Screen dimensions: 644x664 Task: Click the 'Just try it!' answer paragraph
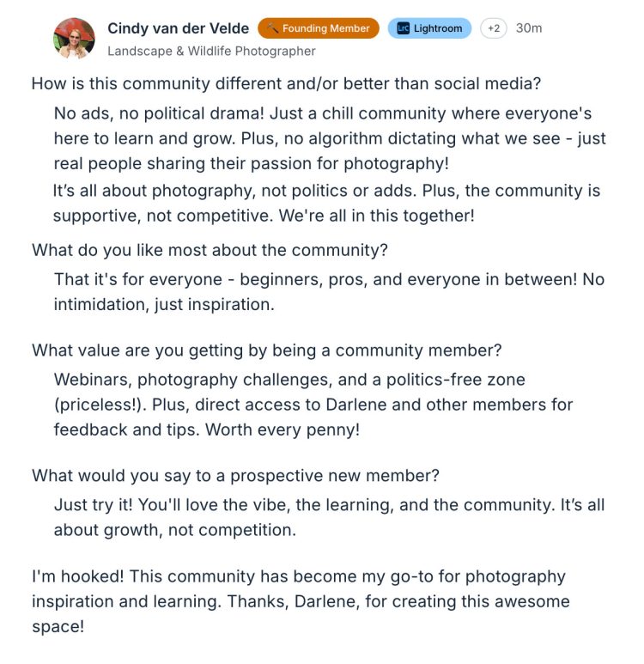[x=329, y=517]
